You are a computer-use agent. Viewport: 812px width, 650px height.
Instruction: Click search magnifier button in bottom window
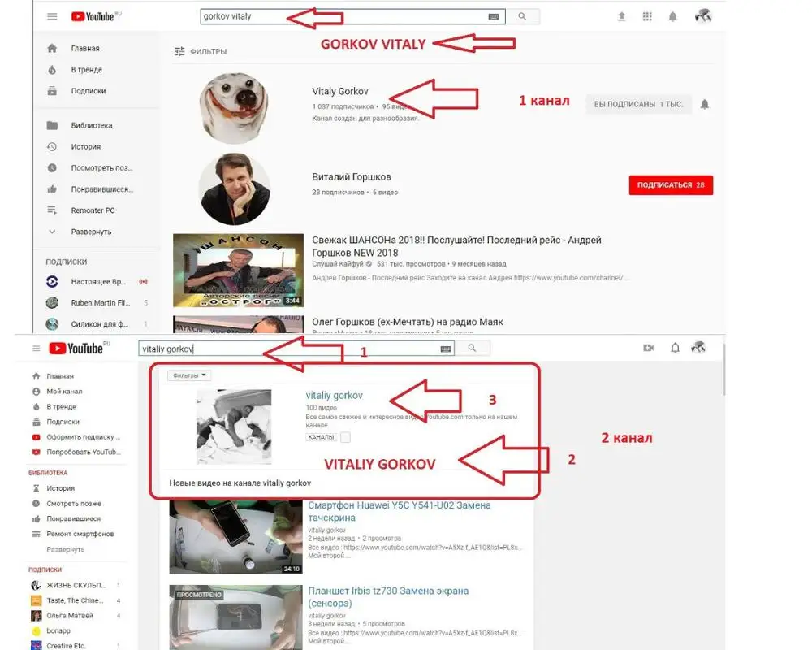coord(473,349)
